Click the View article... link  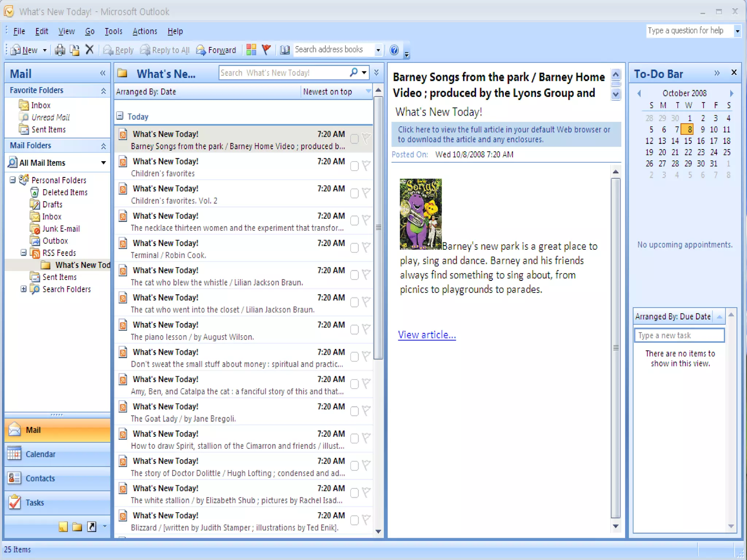pyautogui.click(x=427, y=335)
